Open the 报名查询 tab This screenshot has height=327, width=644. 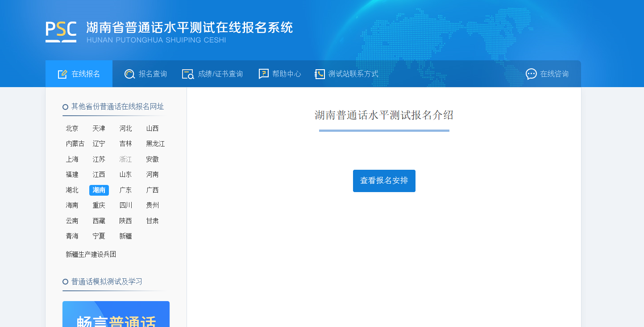click(x=153, y=74)
